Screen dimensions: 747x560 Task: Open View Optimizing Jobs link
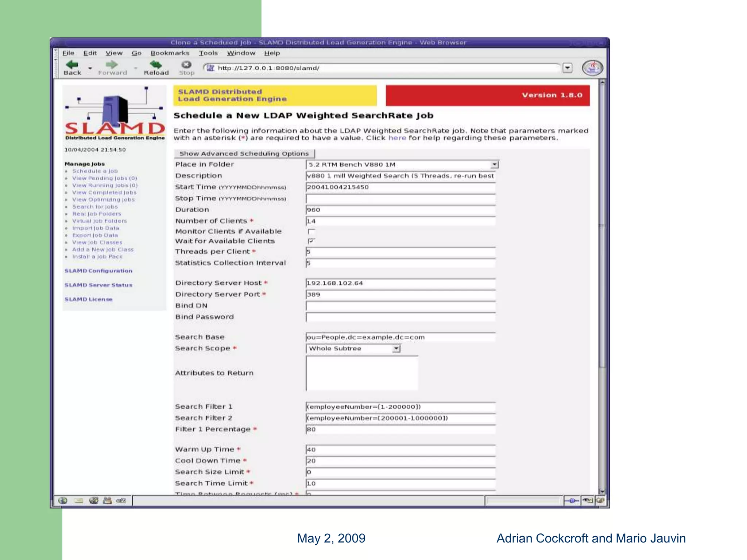coord(104,199)
